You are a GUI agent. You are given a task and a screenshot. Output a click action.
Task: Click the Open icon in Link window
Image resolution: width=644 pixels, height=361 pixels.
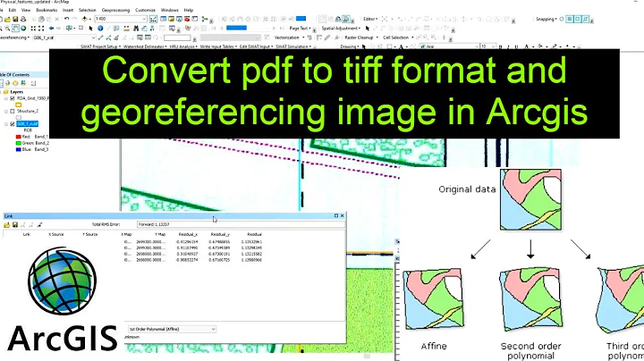(6, 225)
